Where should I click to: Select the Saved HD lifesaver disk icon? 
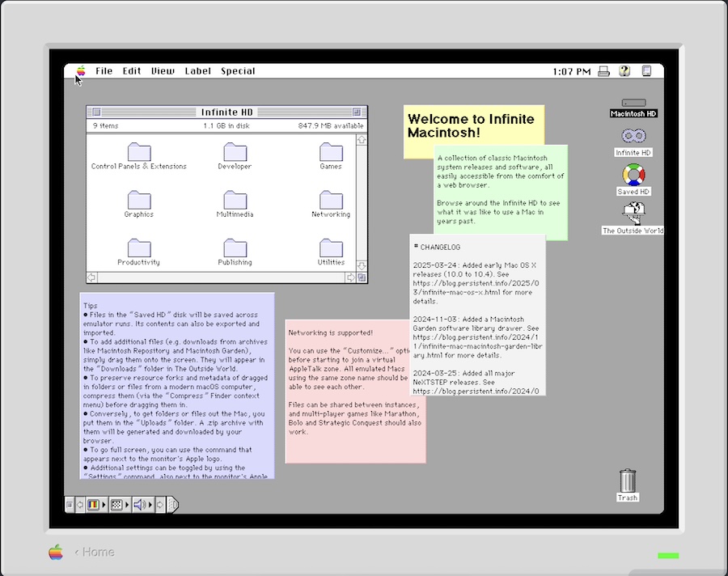click(633, 175)
